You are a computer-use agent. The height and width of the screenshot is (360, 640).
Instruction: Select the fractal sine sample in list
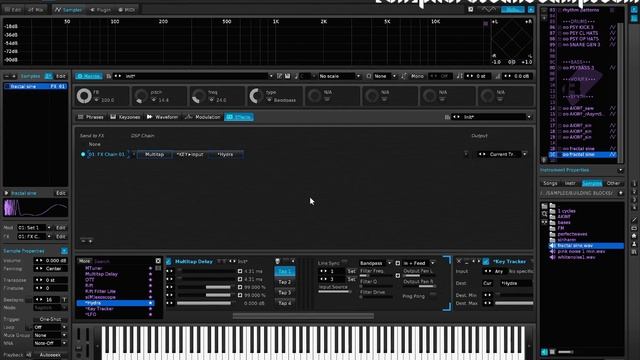tap(36, 87)
